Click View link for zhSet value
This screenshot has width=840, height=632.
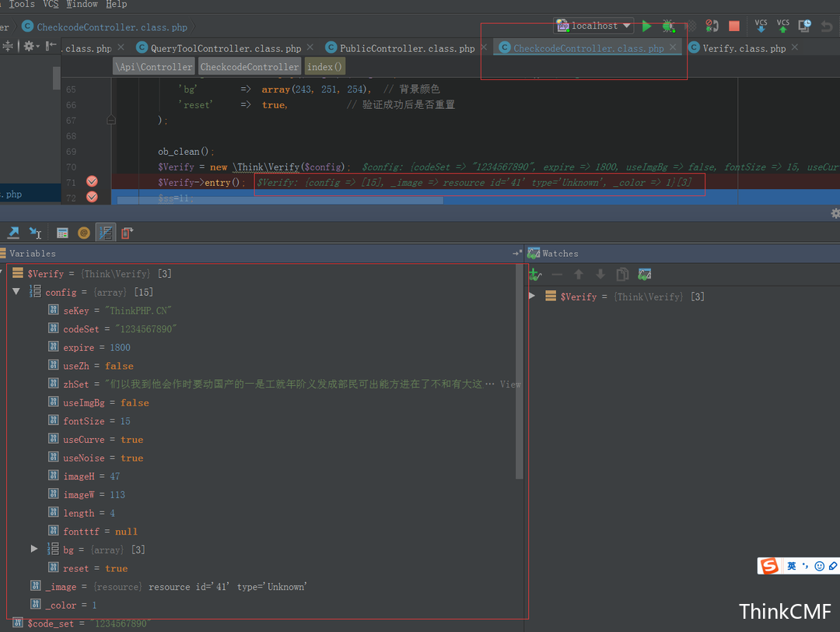pos(509,384)
